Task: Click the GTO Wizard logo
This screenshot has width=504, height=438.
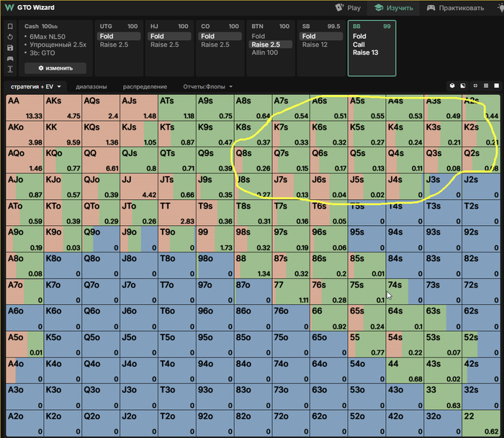Action: (x=30, y=7)
